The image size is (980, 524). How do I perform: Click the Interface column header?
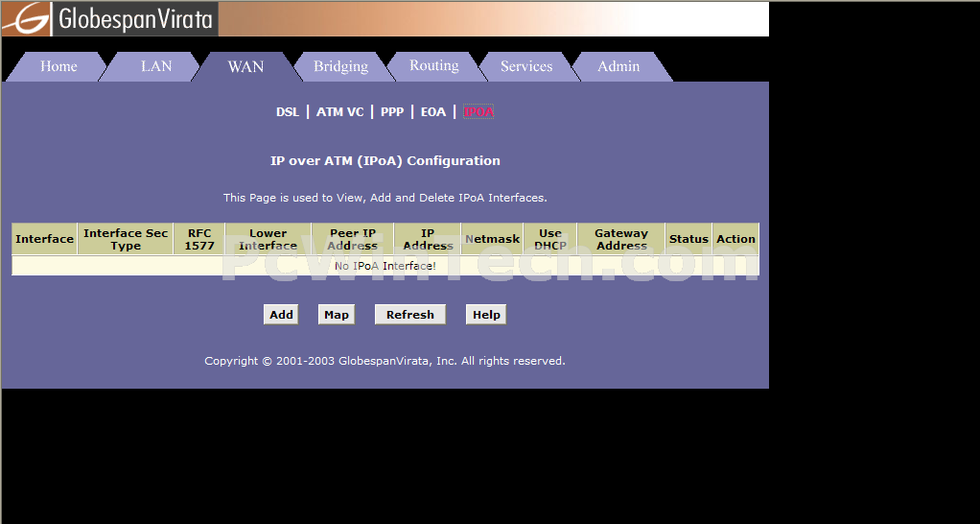(44, 239)
